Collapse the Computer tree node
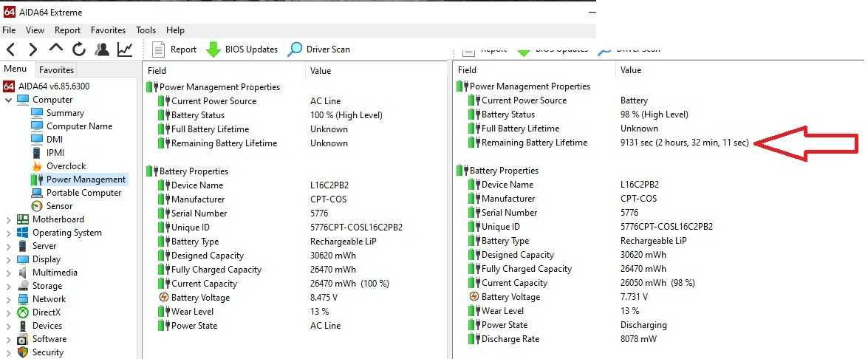Viewport: 868px width, 359px height. pyautogui.click(x=8, y=100)
